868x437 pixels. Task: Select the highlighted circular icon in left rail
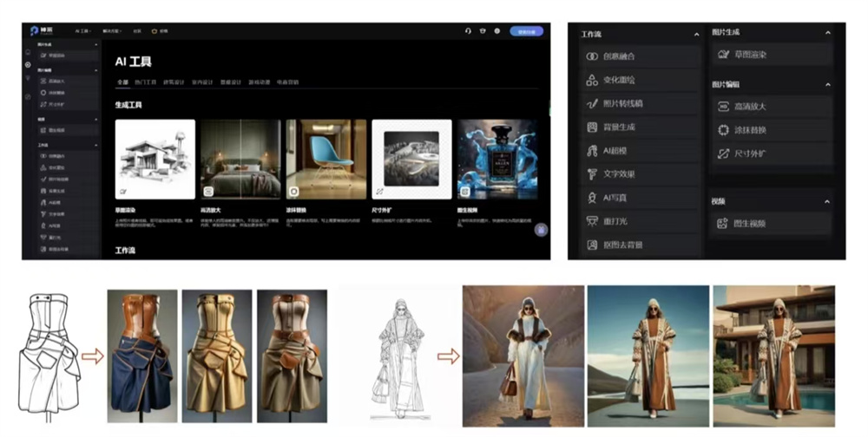(x=28, y=65)
